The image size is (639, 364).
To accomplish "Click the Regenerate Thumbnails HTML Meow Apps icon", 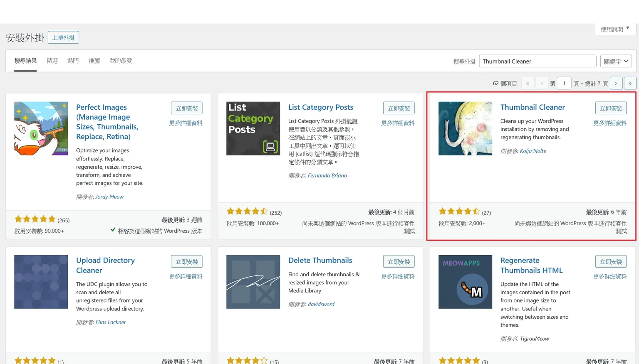I will click(465, 282).
